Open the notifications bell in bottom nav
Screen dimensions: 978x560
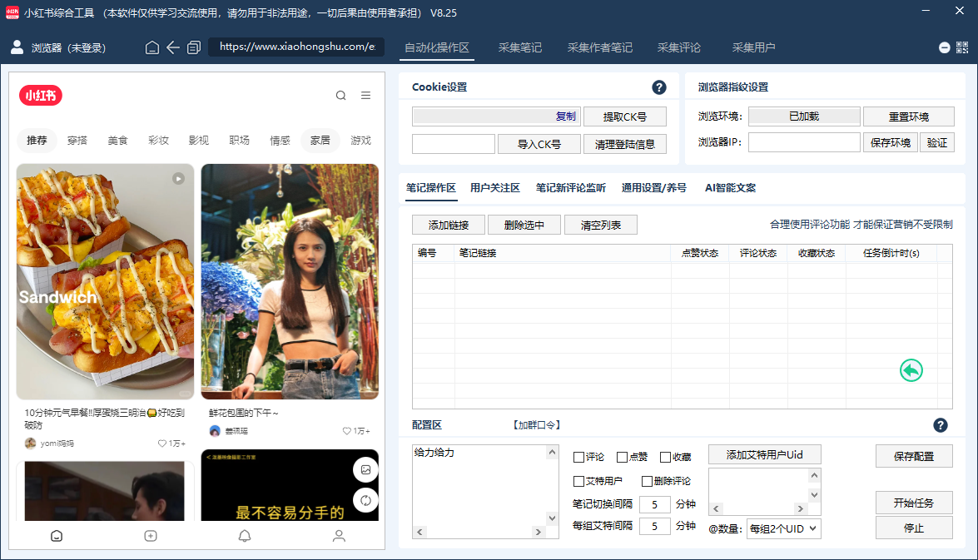[x=245, y=536]
